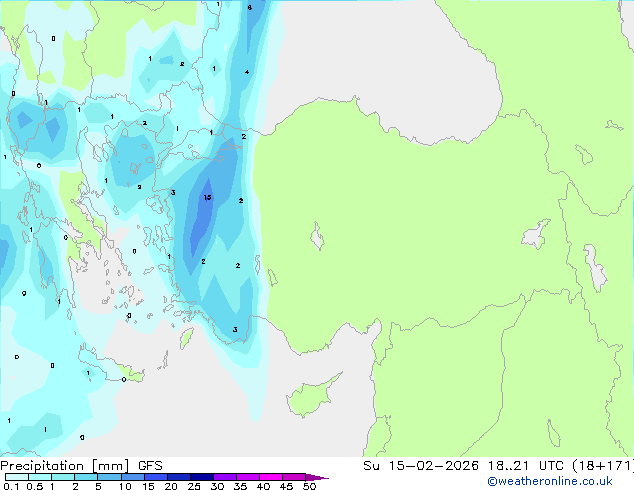The width and height of the screenshot is (634, 490).
Task: Select the Precipitation [mm] GFS title
Action: pos(81,466)
